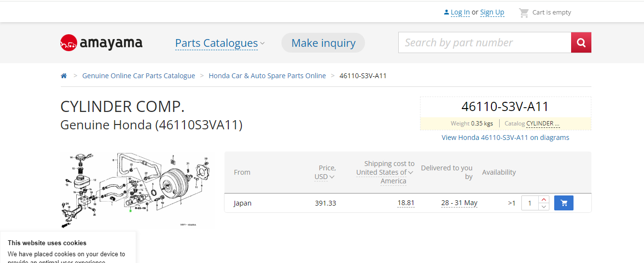Increase quantity with up arrow
The image size is (644, 263).
coord(544,199)
